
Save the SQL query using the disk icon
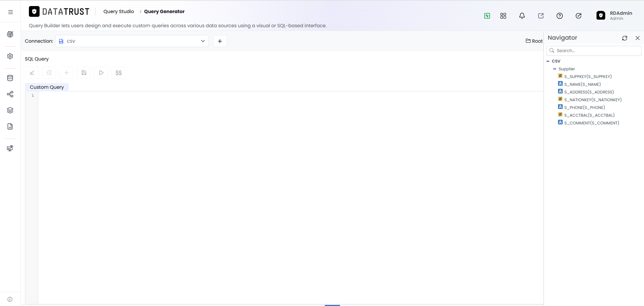tap(84, 73)
